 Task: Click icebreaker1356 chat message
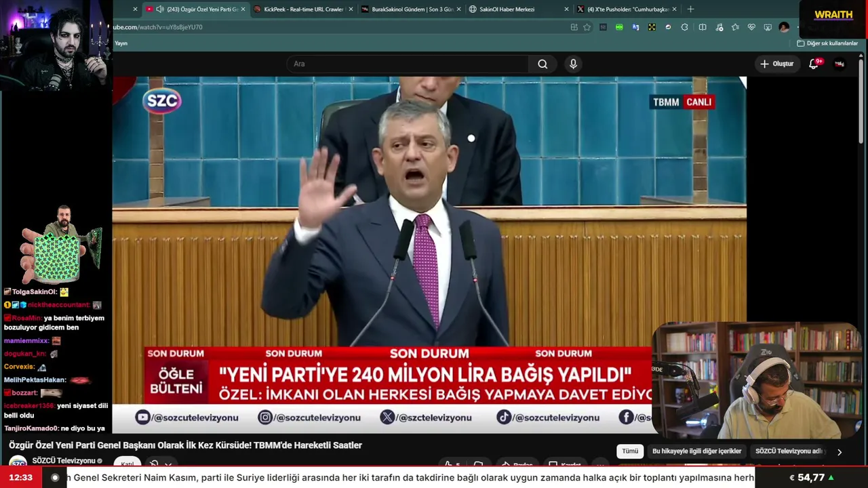(x=56, y=410)
